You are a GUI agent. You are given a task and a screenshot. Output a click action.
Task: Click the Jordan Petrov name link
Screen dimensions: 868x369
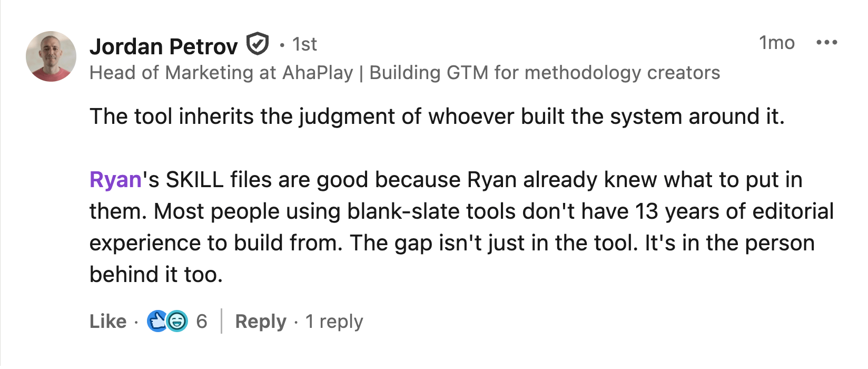click(x=163, y=46)
